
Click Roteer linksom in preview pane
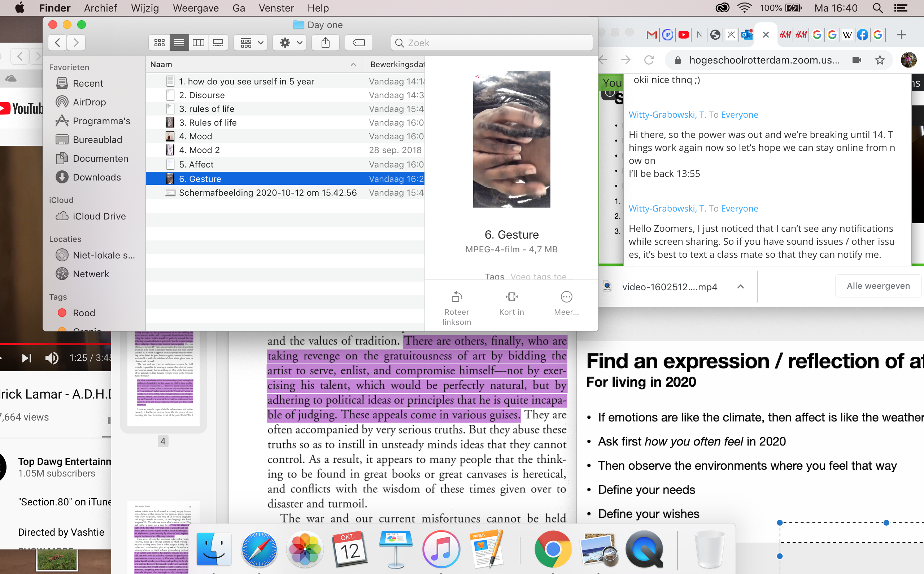click(x=457, y=308)
